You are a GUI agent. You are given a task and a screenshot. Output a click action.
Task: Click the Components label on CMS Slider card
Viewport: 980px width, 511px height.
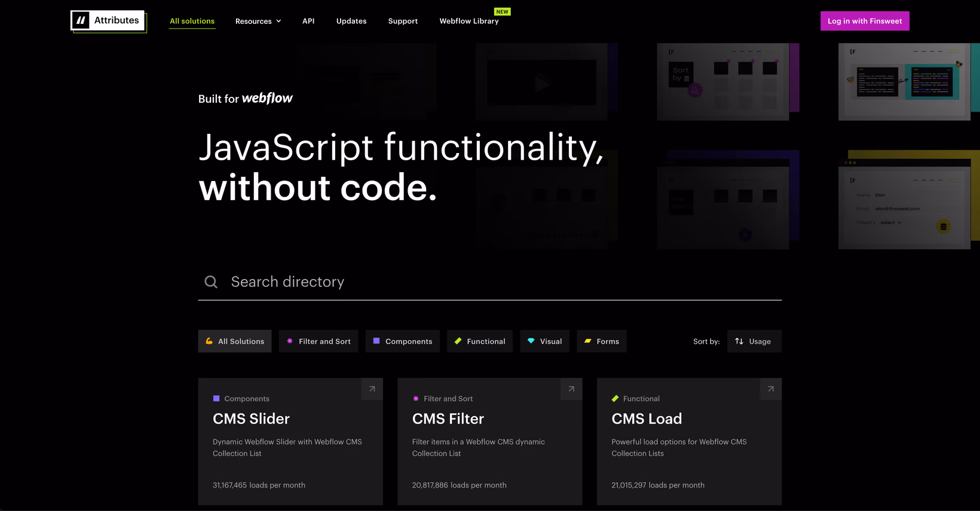tap(247, 399)
